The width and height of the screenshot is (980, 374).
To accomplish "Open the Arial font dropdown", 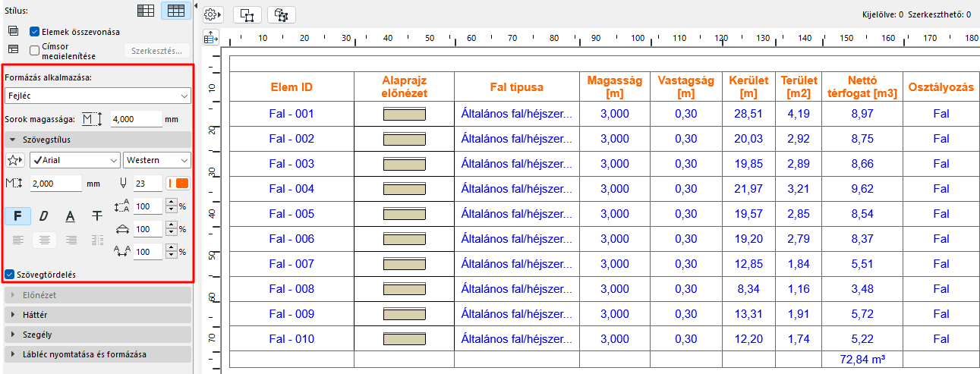I will tap(74, 160).
